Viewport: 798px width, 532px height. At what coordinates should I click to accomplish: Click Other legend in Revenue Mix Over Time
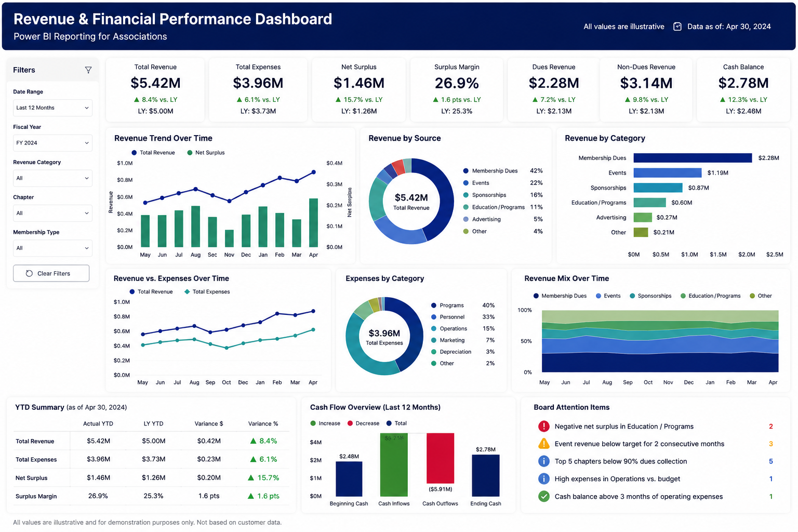761,296
